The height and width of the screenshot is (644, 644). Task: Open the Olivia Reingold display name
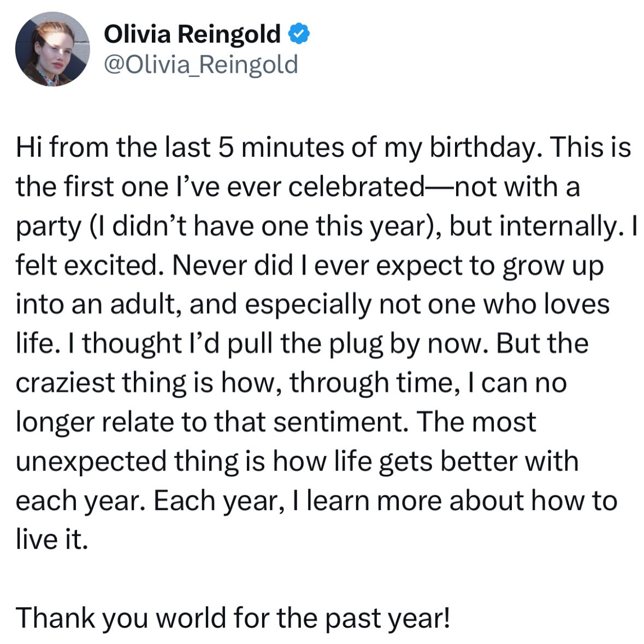(192, 34)
